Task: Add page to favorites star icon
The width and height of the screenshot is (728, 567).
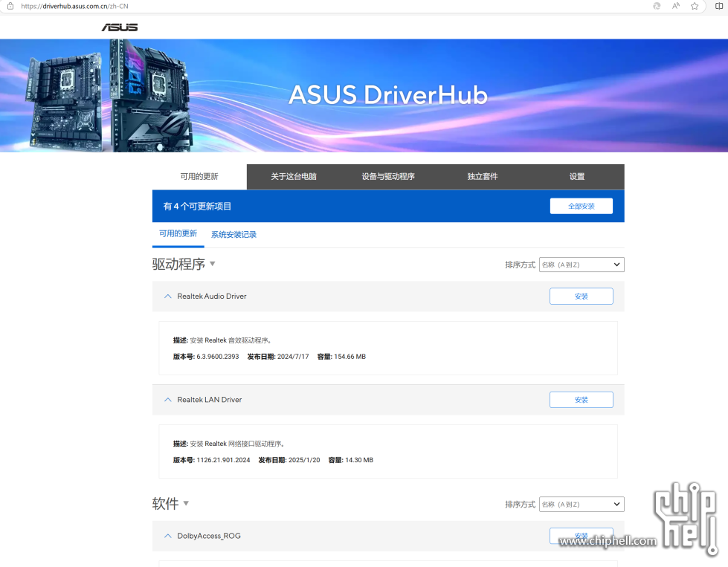Action: click(695, 6)
